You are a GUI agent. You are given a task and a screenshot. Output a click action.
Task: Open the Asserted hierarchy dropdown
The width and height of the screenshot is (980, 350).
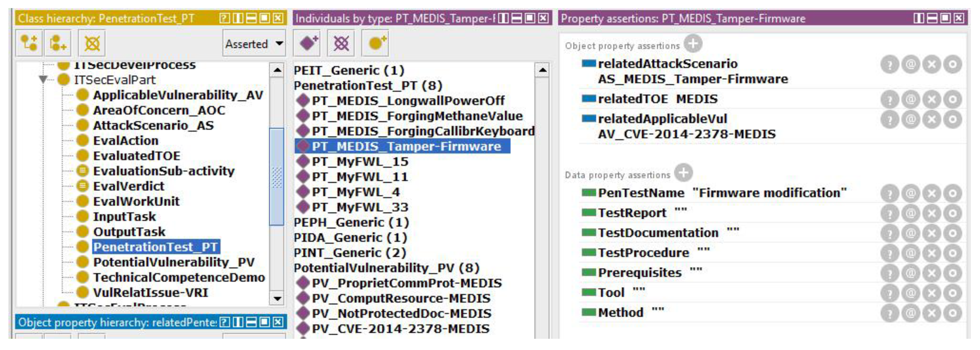254,44
